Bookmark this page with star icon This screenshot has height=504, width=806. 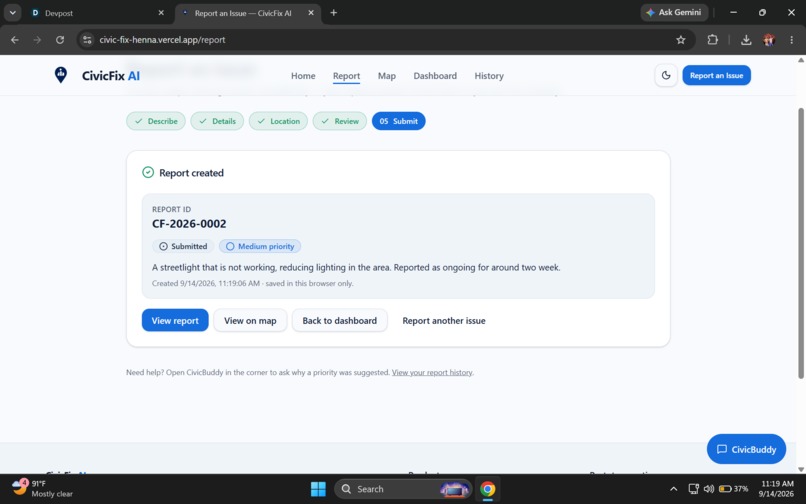point(681,40)
